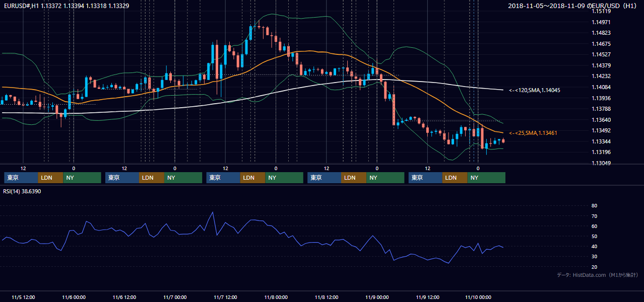Click the 1.13344 price axis label
This screenshot has height=302, width=644.
coord(601,141)
